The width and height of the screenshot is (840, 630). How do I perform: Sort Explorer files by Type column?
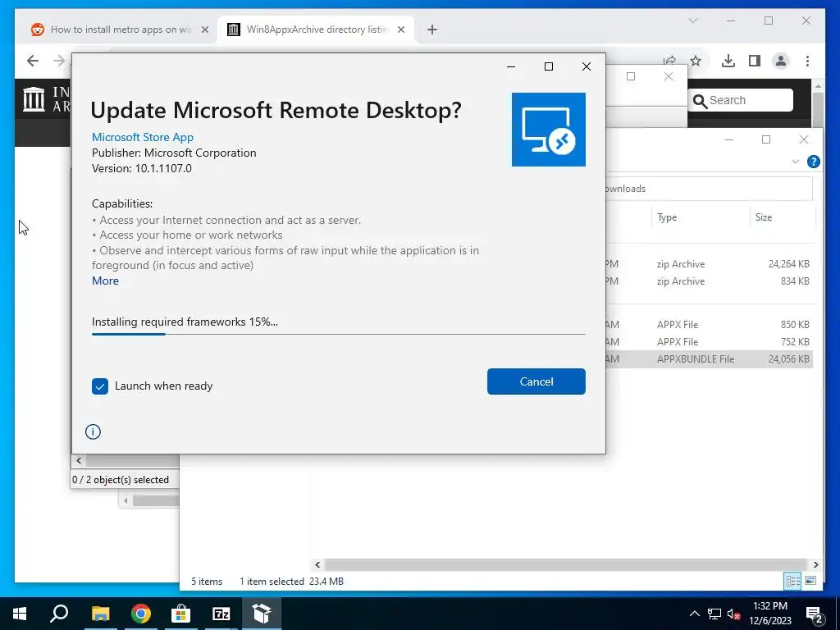(701, 217)
